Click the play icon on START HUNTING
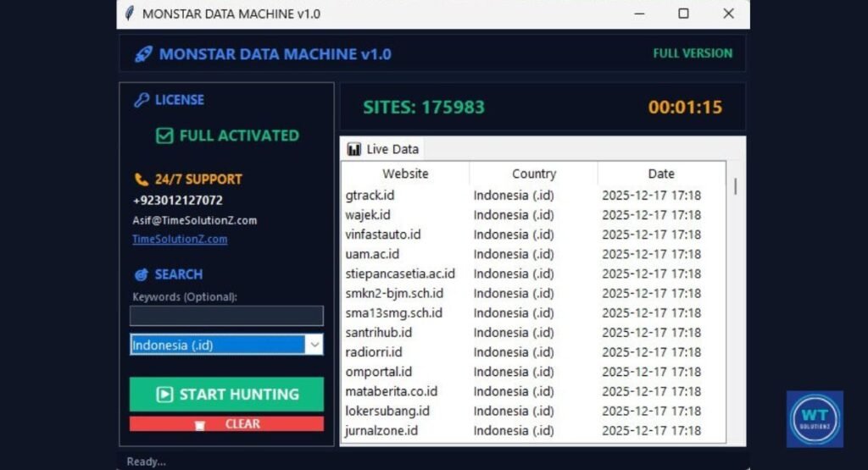868x470 pixels. coord(164,395)
